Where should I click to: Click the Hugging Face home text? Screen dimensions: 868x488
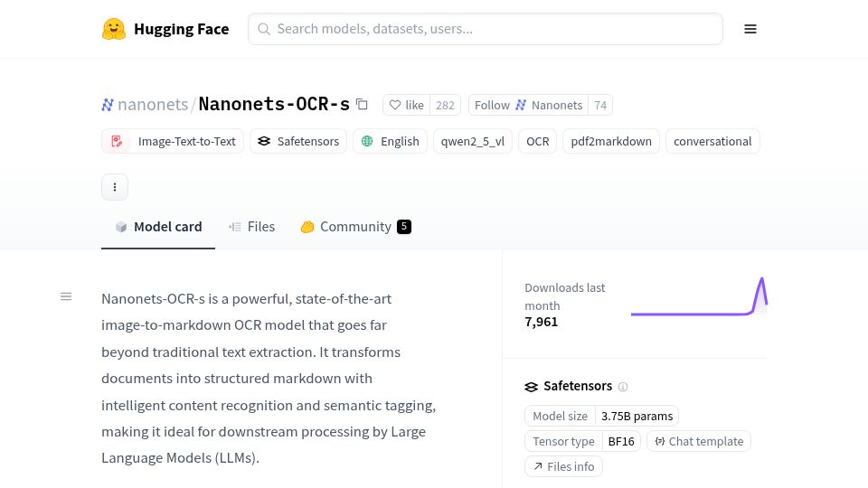[181, 29]
